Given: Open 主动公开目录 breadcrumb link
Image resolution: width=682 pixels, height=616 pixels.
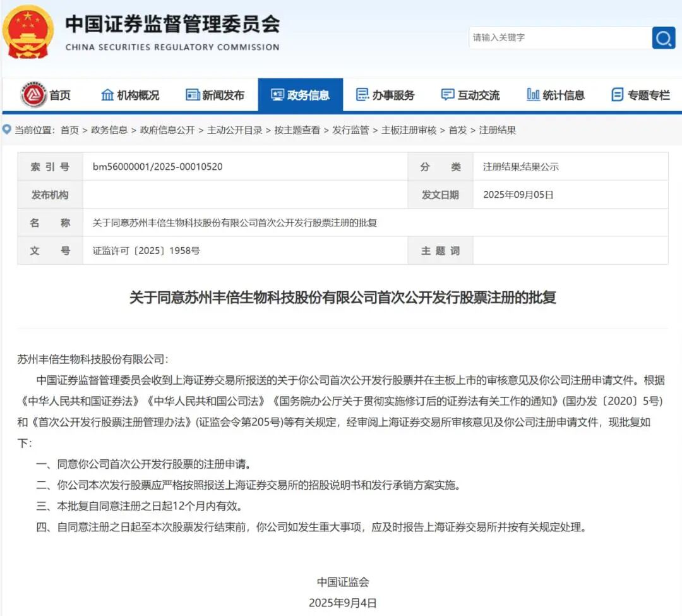Looking at the screenshot, I should pyautogui.click(x=235, y=130).
